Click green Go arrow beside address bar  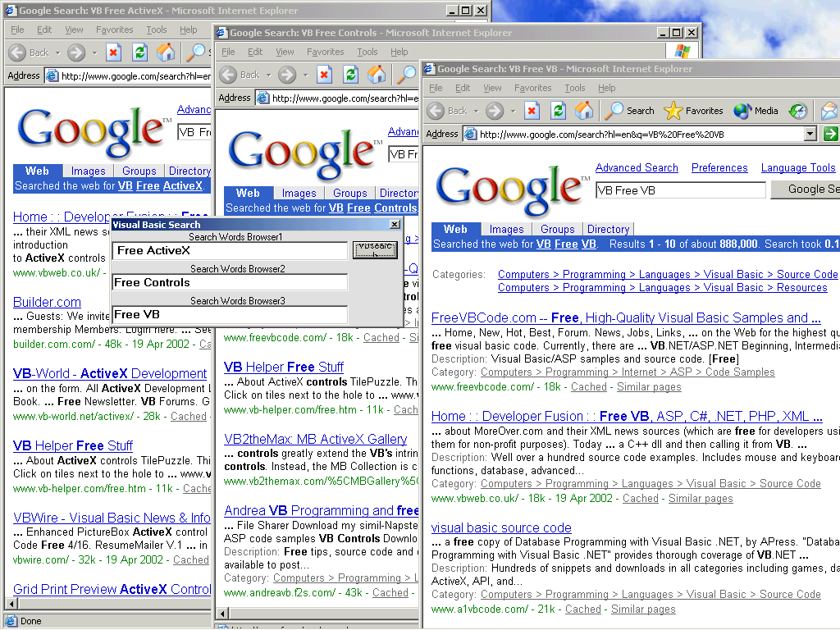pyautogui.click(x=830, y=134)
